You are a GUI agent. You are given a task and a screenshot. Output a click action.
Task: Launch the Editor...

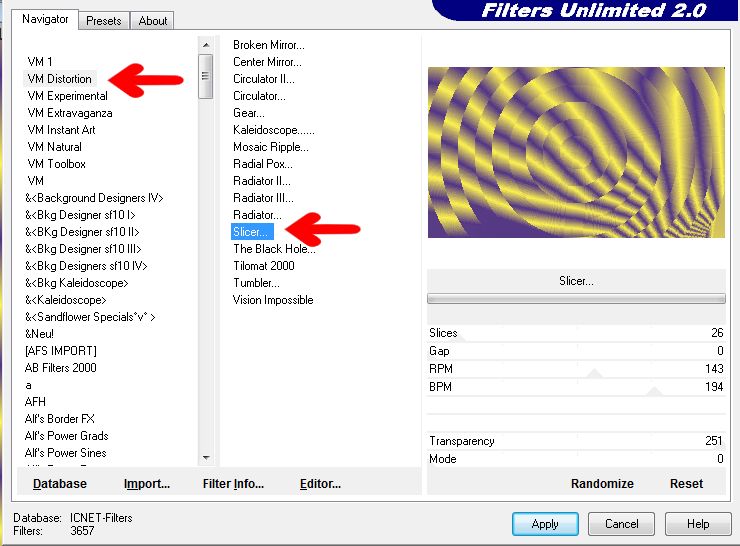coord(320,484)
